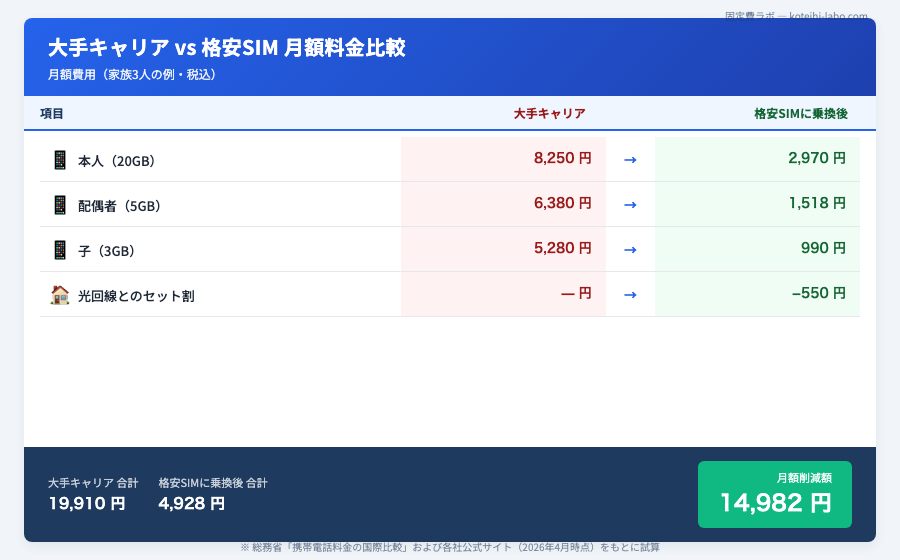900x560 pixels.
Task: Click the title 大手キャリア vs 格安SIM 月額料金比較
Action: tap(227, 48)
